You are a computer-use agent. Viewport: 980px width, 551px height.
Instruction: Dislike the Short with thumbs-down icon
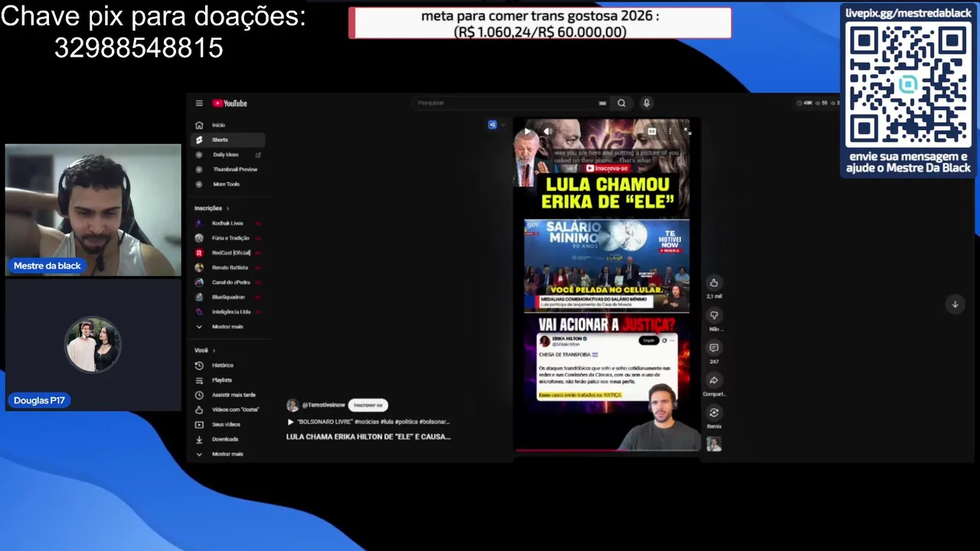(x=714, y=315)
